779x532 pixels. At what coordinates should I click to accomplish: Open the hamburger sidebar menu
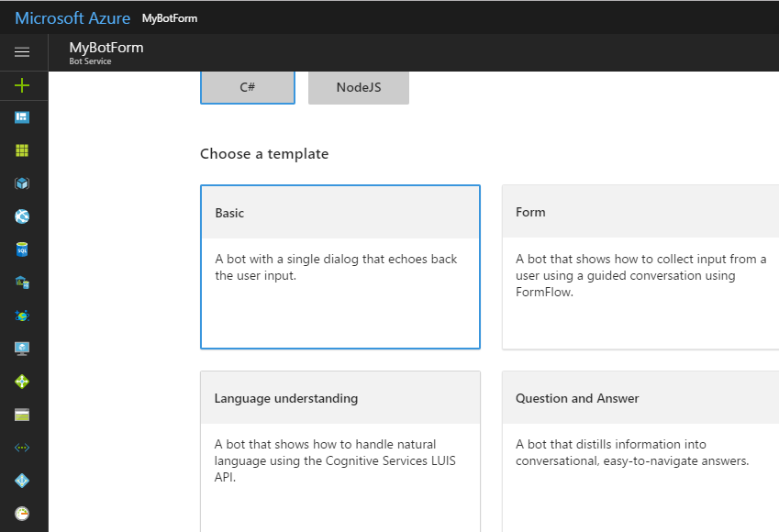[22, 52]
